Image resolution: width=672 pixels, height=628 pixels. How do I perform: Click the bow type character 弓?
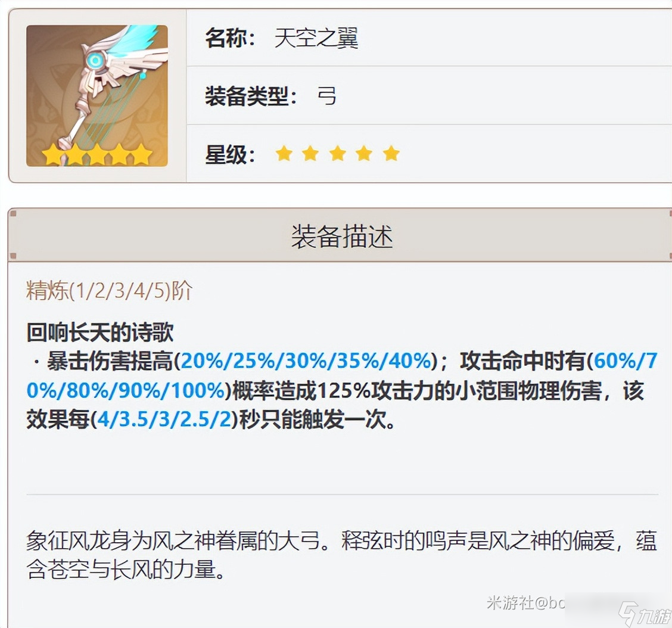tap(327, 95)
